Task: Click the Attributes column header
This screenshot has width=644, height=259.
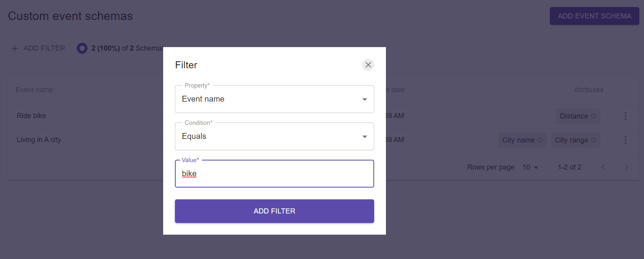Action: [x=588, y=90]
